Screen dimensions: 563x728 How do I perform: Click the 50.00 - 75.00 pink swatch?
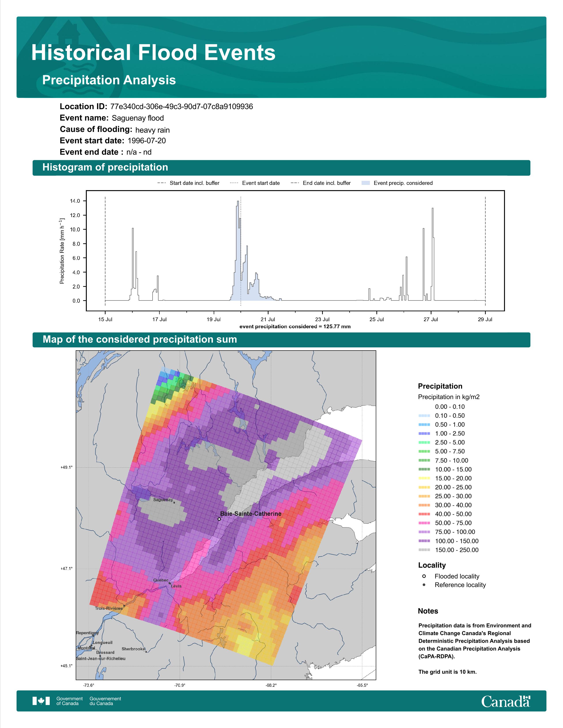tap(424, 523)
